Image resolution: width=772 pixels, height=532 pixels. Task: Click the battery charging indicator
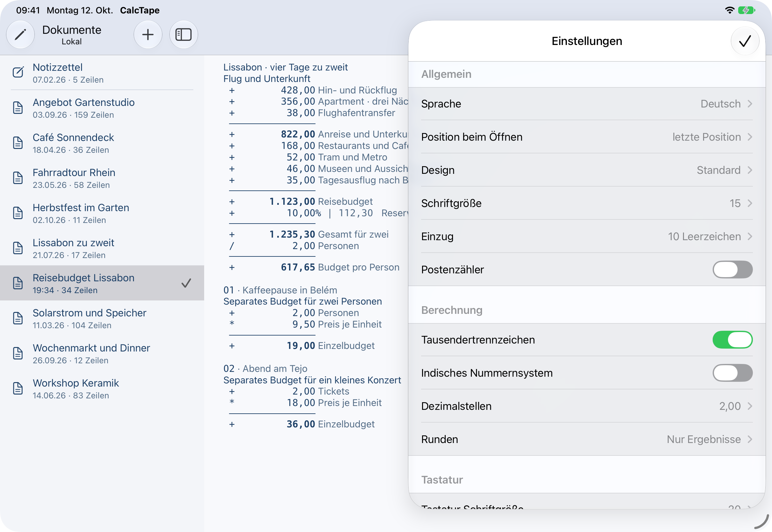pyautogui.click(x=747, y=10)
